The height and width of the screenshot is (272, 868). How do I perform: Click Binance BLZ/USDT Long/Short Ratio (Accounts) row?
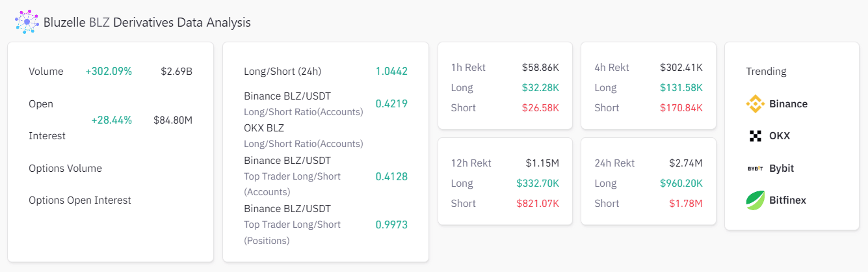(303, 103)
